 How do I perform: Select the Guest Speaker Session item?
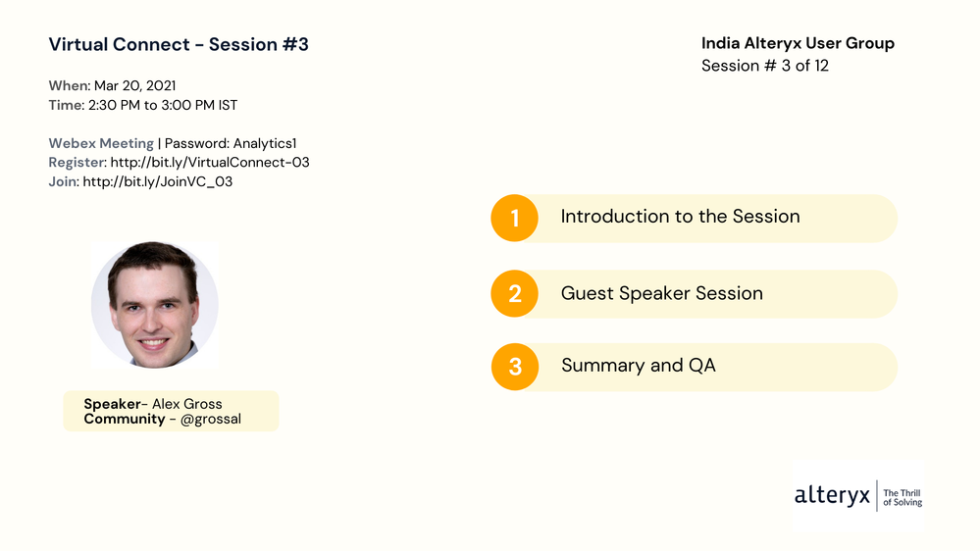(661, 293)
